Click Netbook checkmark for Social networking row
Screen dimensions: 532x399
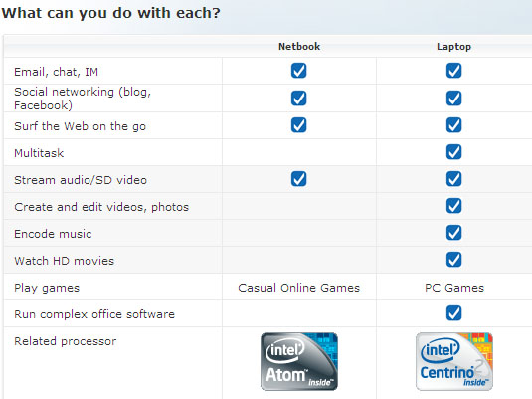(299, 99)
